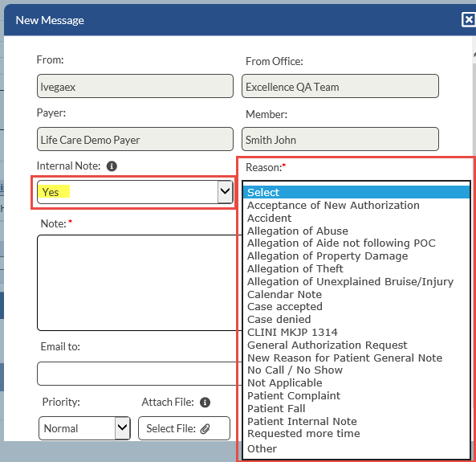This screenshot has height=462, width=476.
Task: Click the paperclip Select File button
Action: [x=184, y=428]
